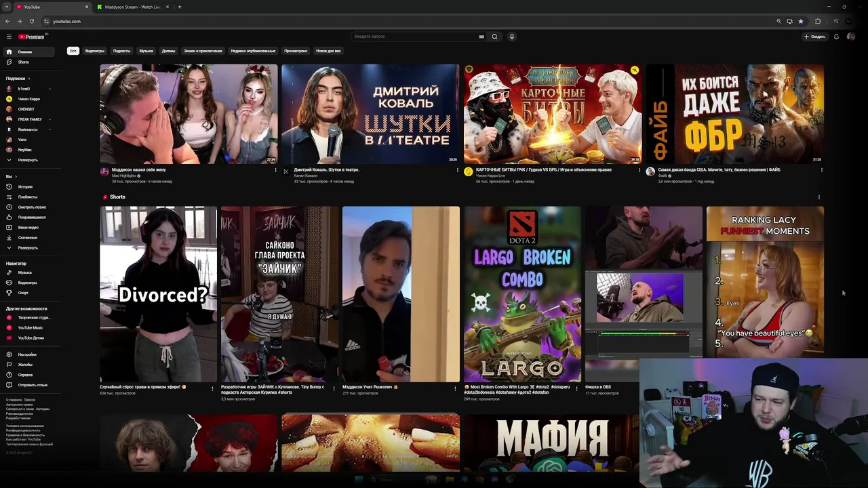Open options menu for the ФАЙБ gang video

click(x=821, y=170)
